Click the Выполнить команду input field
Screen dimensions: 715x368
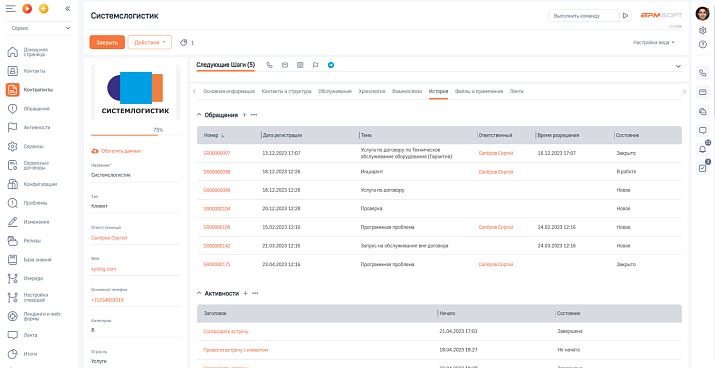(x=583, y=16)
